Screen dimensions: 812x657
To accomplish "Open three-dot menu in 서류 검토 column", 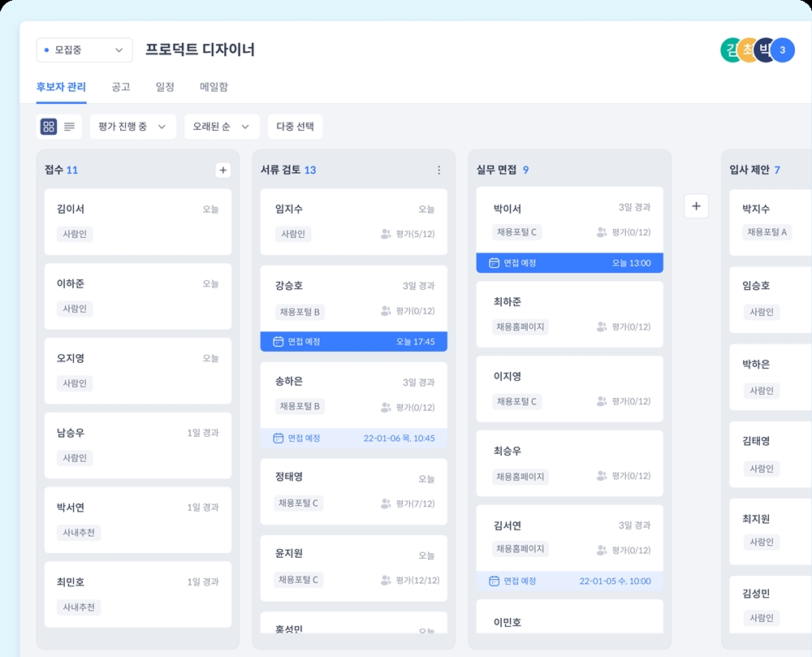I will [439, 170].
